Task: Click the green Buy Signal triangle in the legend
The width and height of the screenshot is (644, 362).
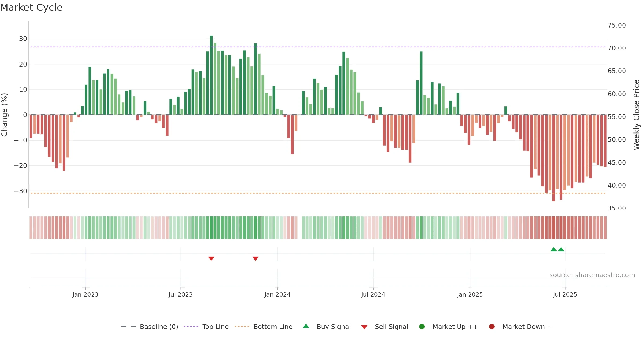Action: point(306,326)
